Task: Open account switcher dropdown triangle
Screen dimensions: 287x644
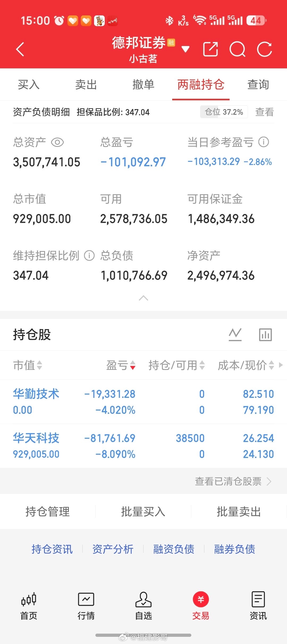Action: click(185, 49)
